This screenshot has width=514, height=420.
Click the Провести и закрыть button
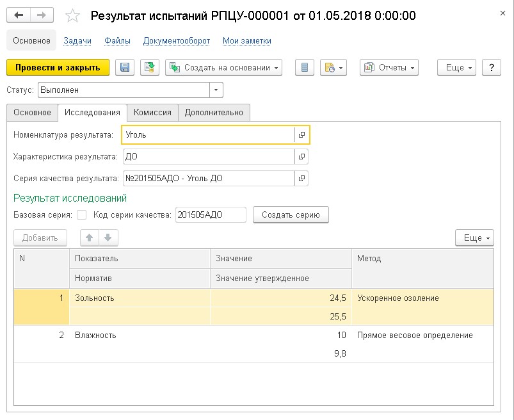[x=58, y=68]
